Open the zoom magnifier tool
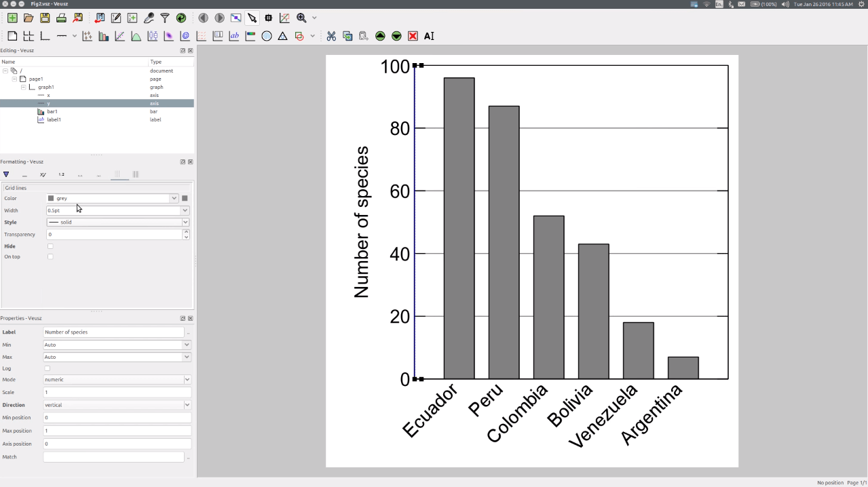The height and width of the screenshot is (487, 868). (x=301, y=18)
